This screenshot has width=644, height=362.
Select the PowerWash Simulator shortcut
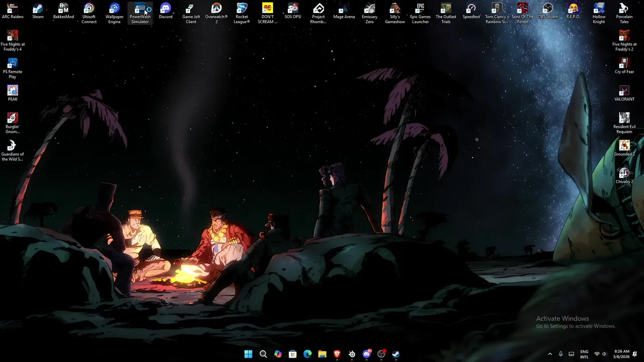[140, 14]
